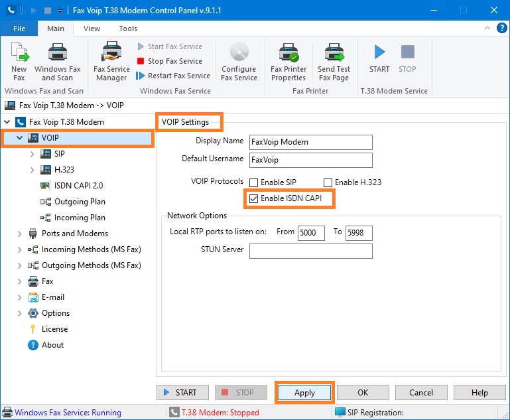Open Configure Fax Service

tap(239, 62)
